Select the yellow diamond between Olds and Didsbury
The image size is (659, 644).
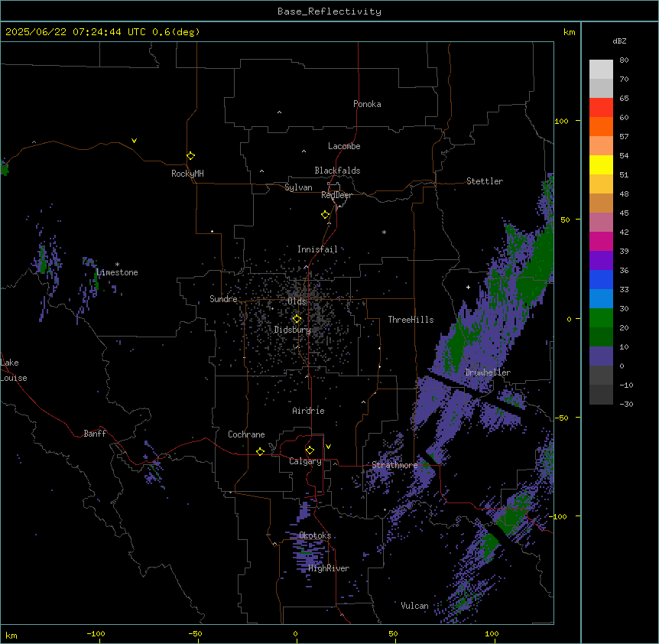297,319
